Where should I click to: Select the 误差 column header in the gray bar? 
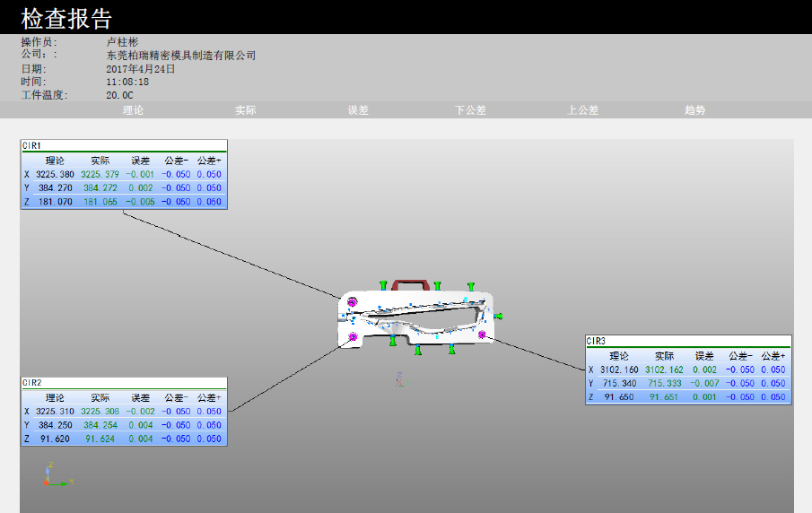[358, 110]
